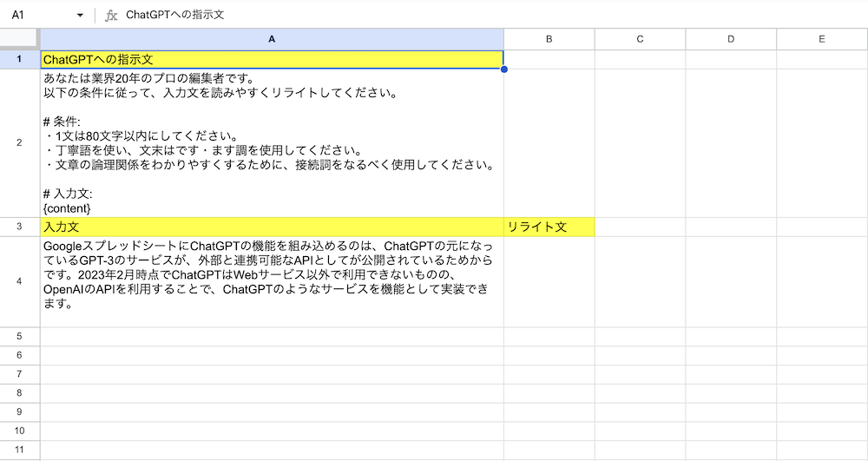868x461 pixels.
Task: Click cell B3 labeled リライト文
Action: tap(549, 227)
